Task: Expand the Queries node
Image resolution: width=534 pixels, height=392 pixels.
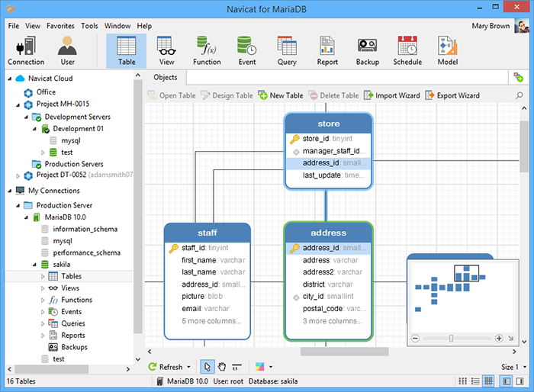Action: 43,323
